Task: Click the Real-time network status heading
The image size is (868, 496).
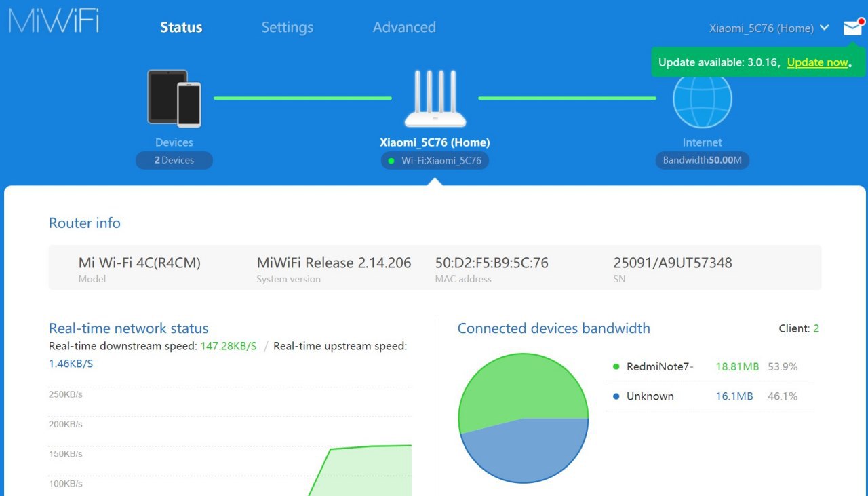Action: point(129,328)
